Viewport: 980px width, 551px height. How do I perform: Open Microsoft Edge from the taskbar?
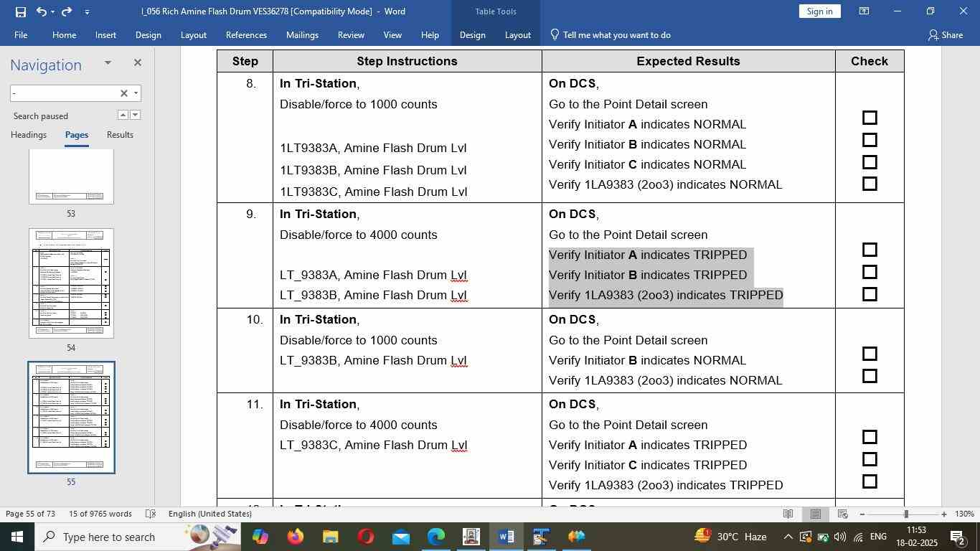[x=436, y=537]
